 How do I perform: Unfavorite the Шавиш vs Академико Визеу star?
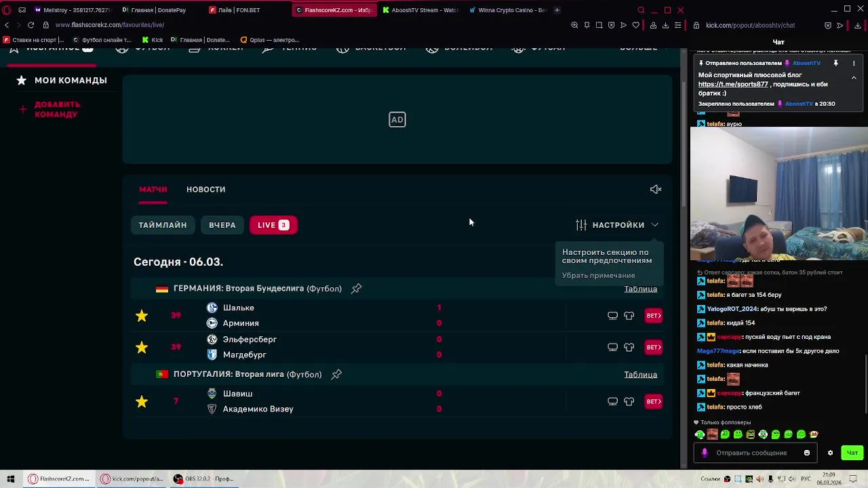coord(142,401)
